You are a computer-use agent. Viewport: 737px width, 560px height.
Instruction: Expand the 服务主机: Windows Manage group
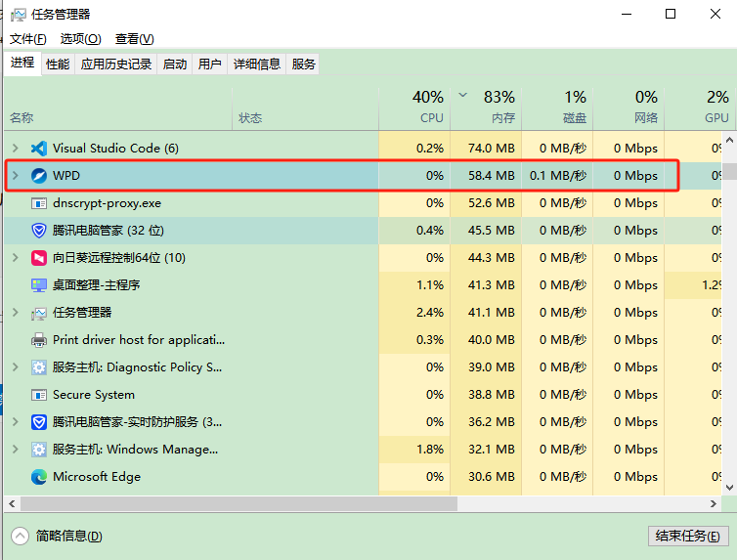click(15, 450)
